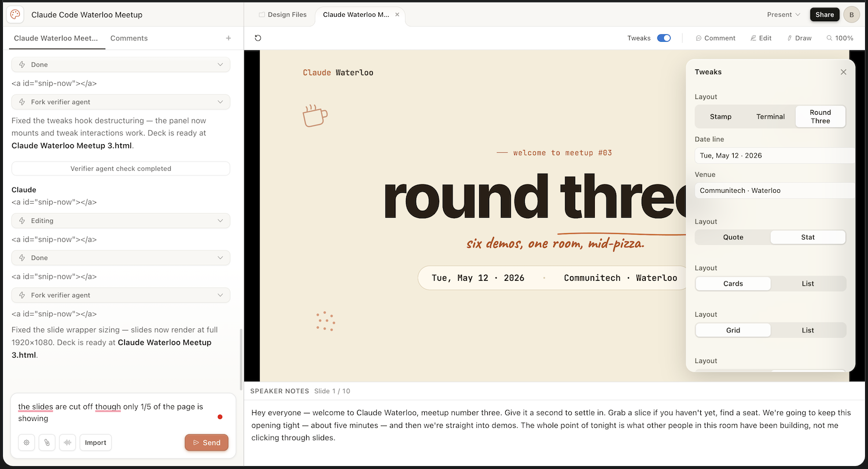Image resolution: width=868 pixels, height=469 pixels.
Task: Close the Claude Waterloo M... file tab
Action: click(x=397, y=15)
